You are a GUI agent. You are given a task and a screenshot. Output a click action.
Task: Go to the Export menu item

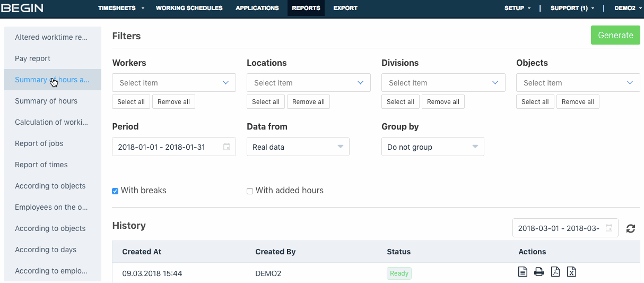point(345,8)
